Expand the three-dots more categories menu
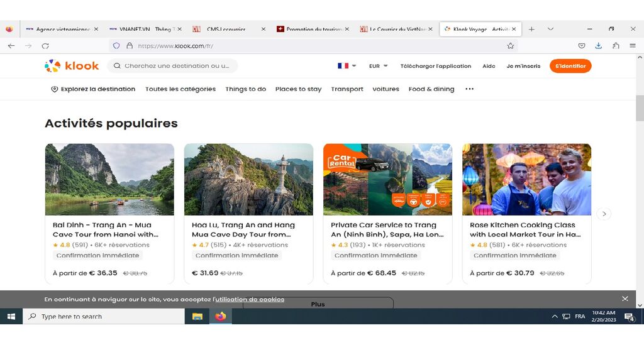The image size is (644, 362). point(469,89)
